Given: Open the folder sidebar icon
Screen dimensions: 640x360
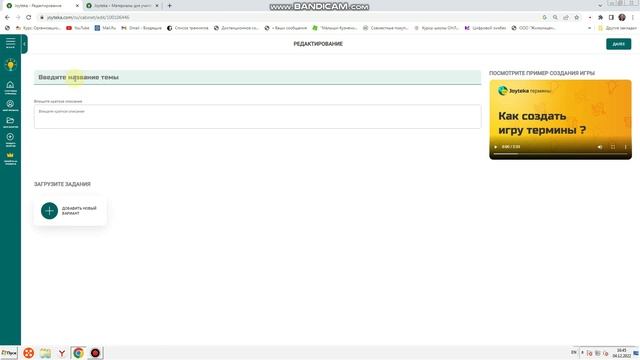Looking at the screenshot, I should (10, 122).
